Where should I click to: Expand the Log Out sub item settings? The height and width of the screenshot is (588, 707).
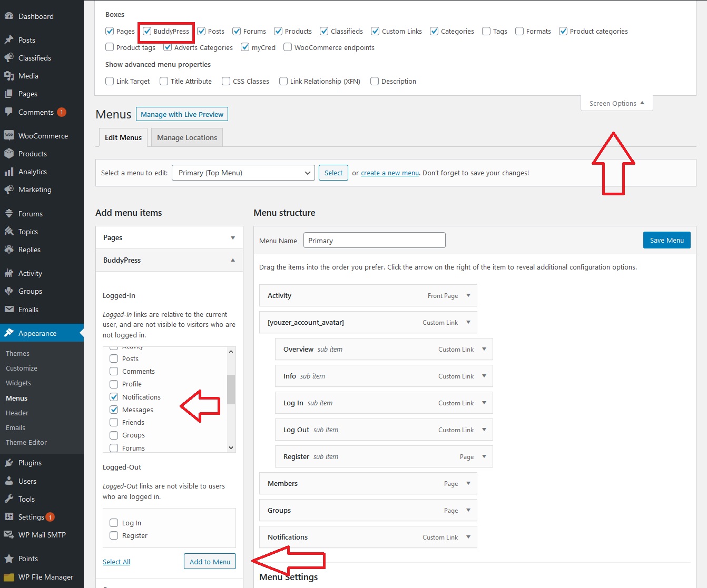tap(484, 430)
